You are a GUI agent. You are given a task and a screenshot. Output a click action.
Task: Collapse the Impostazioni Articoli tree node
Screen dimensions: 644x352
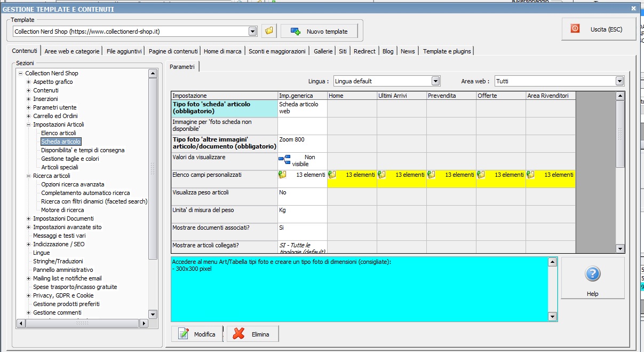(x=29, y=124)
